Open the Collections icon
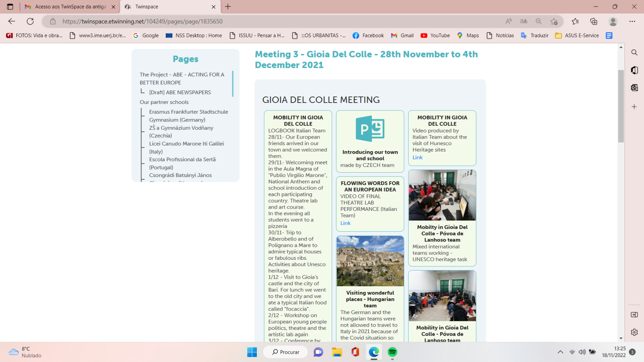This screenshot has width=644, height=362. click(594, 21)
